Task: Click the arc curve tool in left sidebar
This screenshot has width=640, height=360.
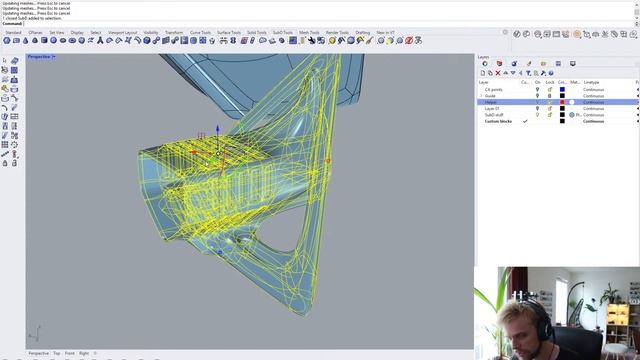Action: click(5, 108)
